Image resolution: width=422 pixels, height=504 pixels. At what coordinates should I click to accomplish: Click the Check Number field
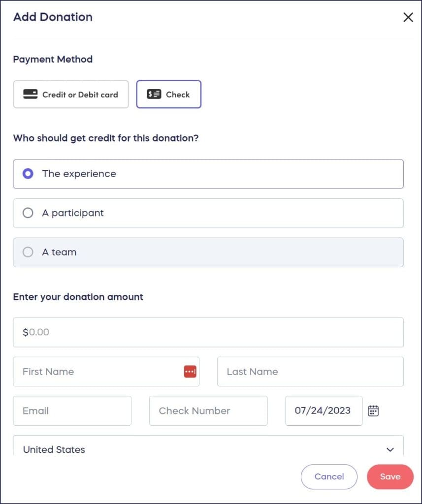(x=208, y=411)
